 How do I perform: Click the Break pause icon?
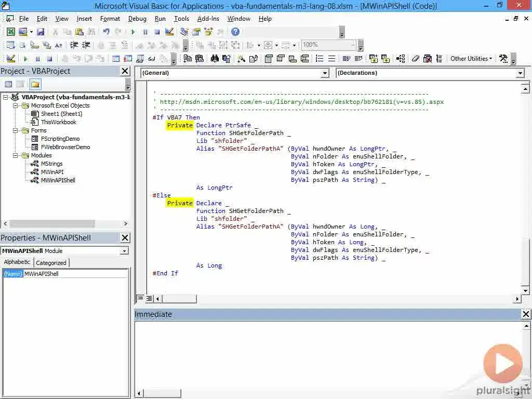(x=145, y=32)
